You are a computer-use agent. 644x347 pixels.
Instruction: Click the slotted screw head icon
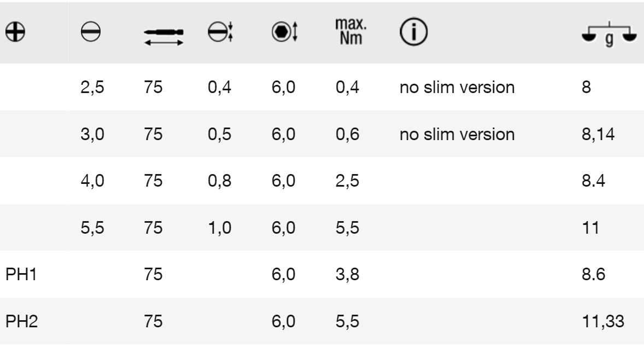tap(90, 33)
